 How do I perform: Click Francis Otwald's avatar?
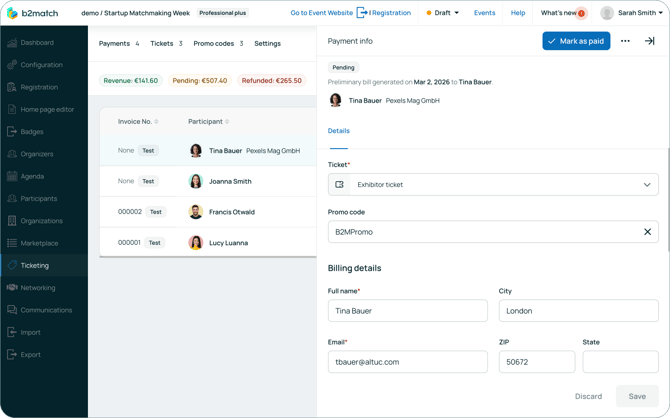[x=196, y=212]
